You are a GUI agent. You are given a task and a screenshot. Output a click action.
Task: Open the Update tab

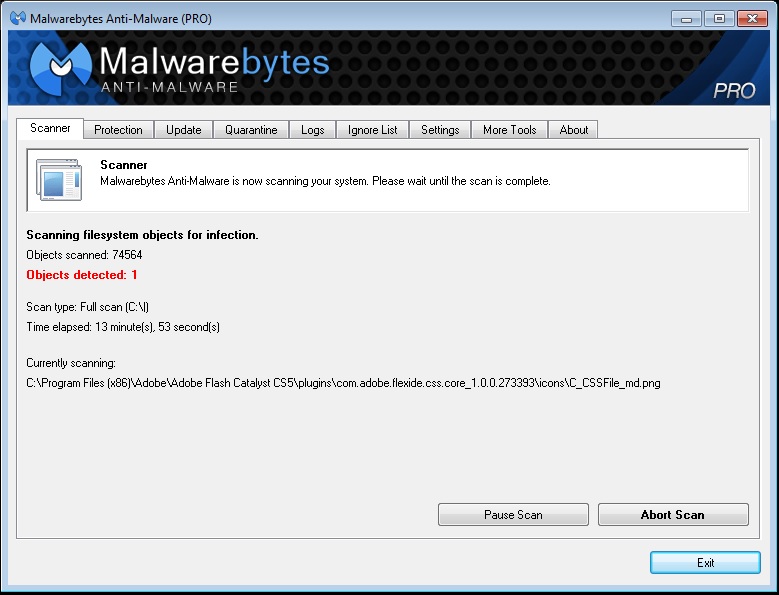coord(183,130)
